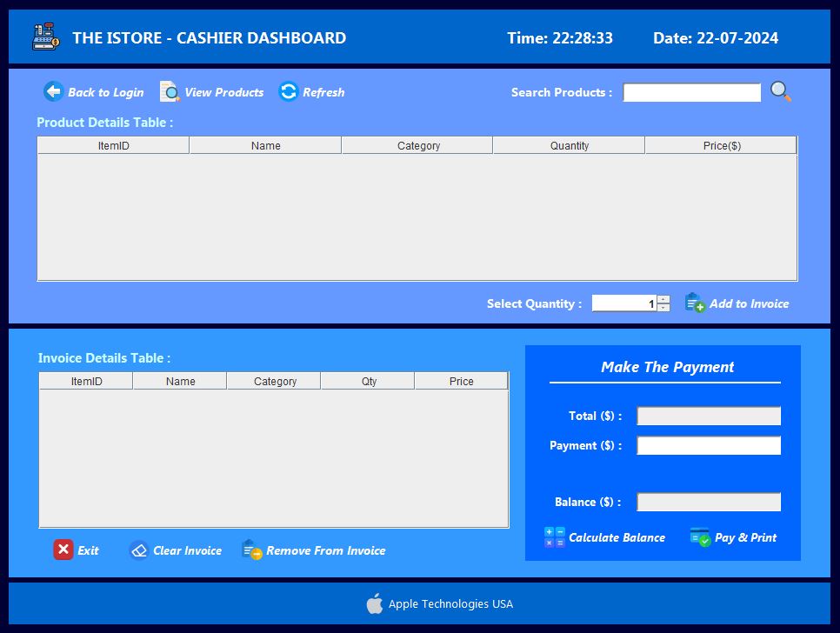Click the Search Products text field

tap(691, 92)
